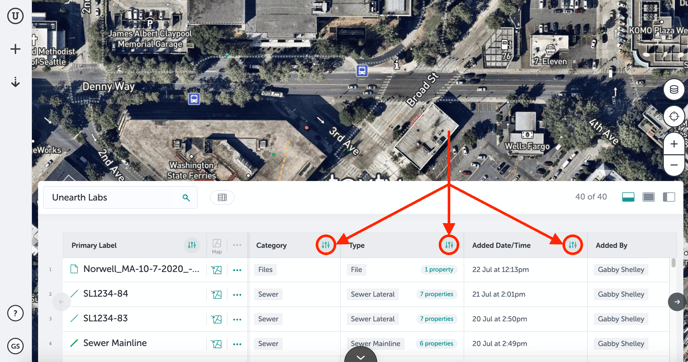
Task: Click the map layers stack icon
Action: tap(674, 90)
